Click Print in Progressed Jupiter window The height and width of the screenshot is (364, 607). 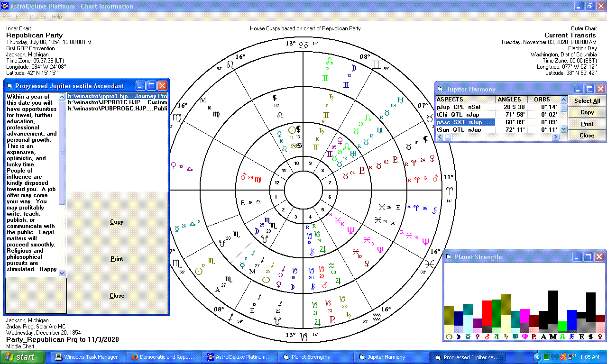(x=117, y=258)
